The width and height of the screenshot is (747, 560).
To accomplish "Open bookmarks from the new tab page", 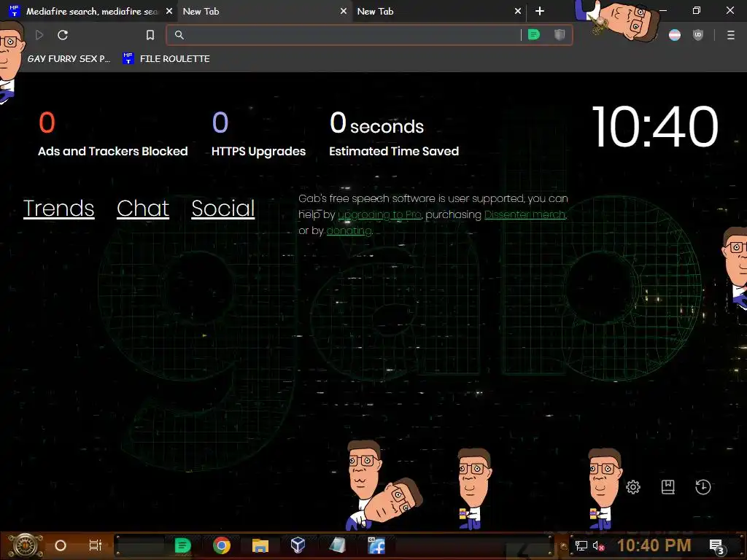I will pos(668,487).
